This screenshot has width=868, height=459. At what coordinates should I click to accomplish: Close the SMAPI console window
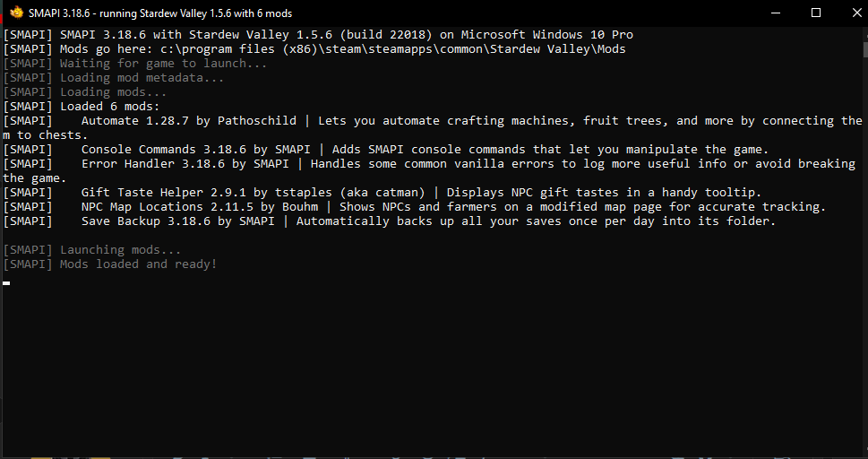point(855,13)
